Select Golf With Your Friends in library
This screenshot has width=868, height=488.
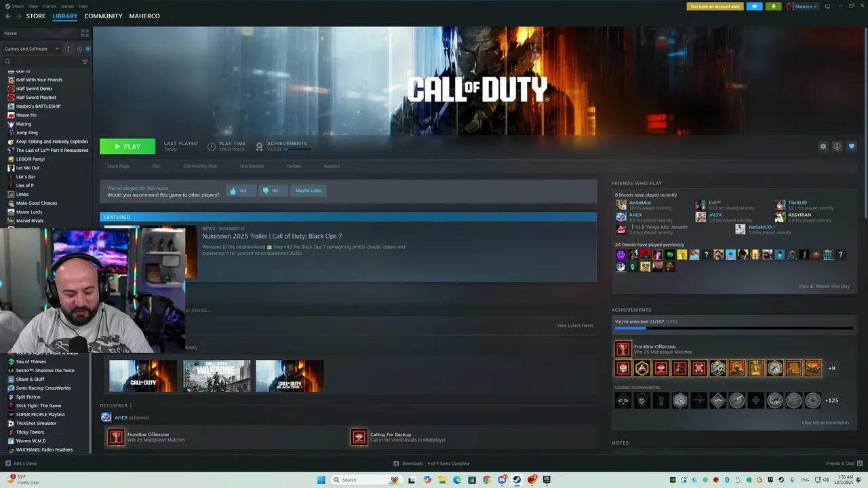coord(39,80)
